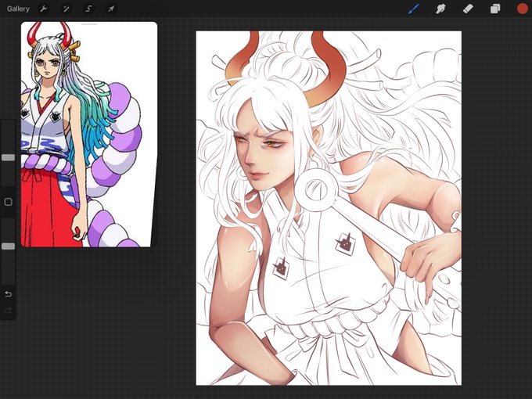Redo the last undone stroke
Screen dimensions: 532x399
point(8,310)
